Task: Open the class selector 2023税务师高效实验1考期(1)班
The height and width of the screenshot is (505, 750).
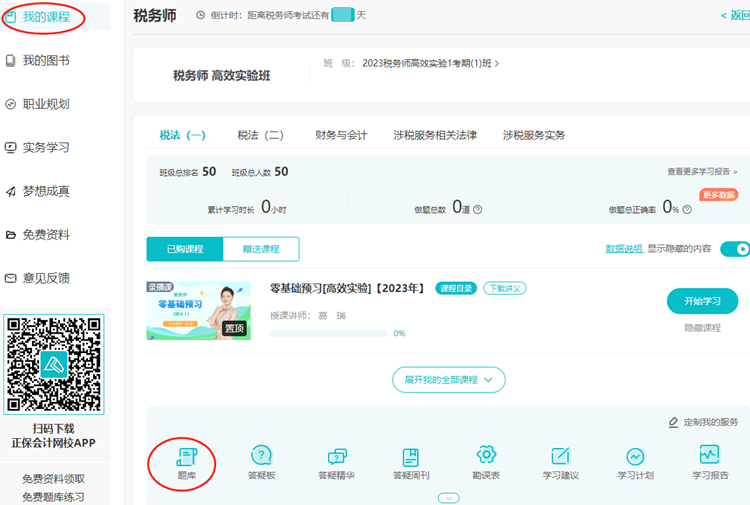Action: [430, 63]
